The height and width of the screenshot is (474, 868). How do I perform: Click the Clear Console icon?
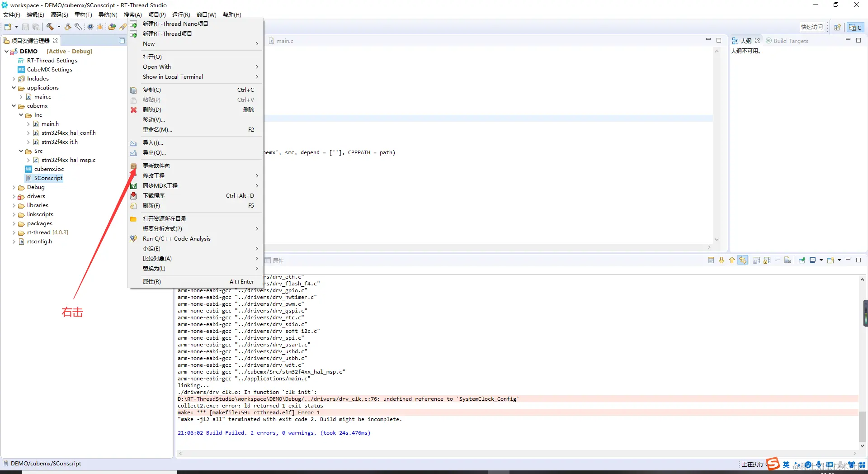point(788,260)
